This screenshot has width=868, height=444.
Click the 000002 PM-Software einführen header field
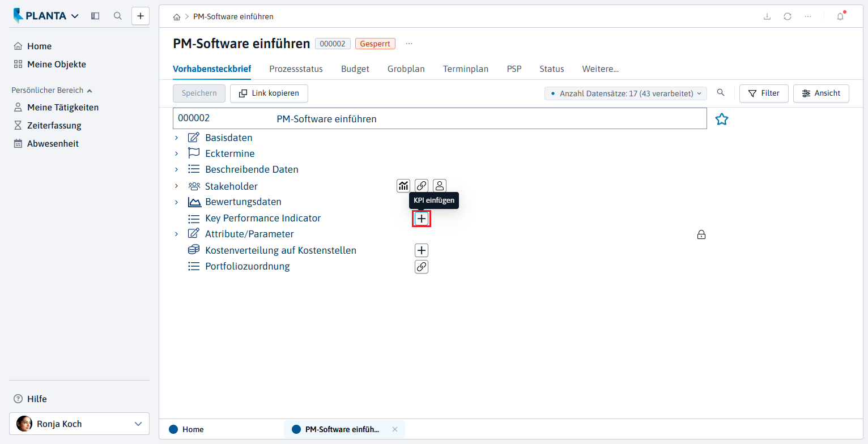tap(440, 119)
